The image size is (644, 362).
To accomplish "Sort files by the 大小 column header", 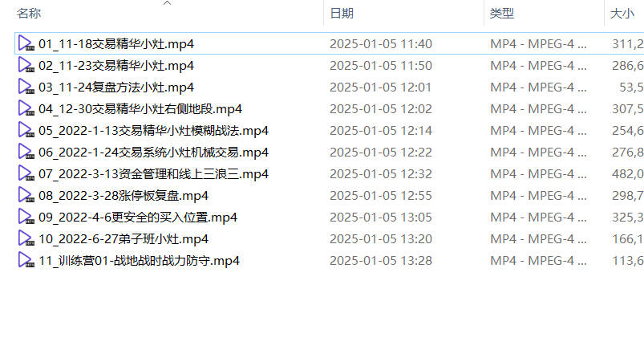I will click(x=622, y=13).
